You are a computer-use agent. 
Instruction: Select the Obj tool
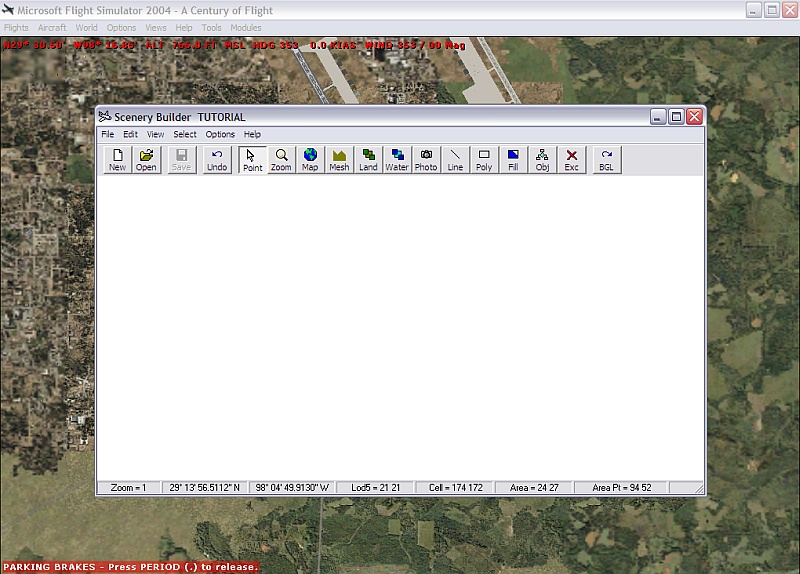tap(542, 160)
